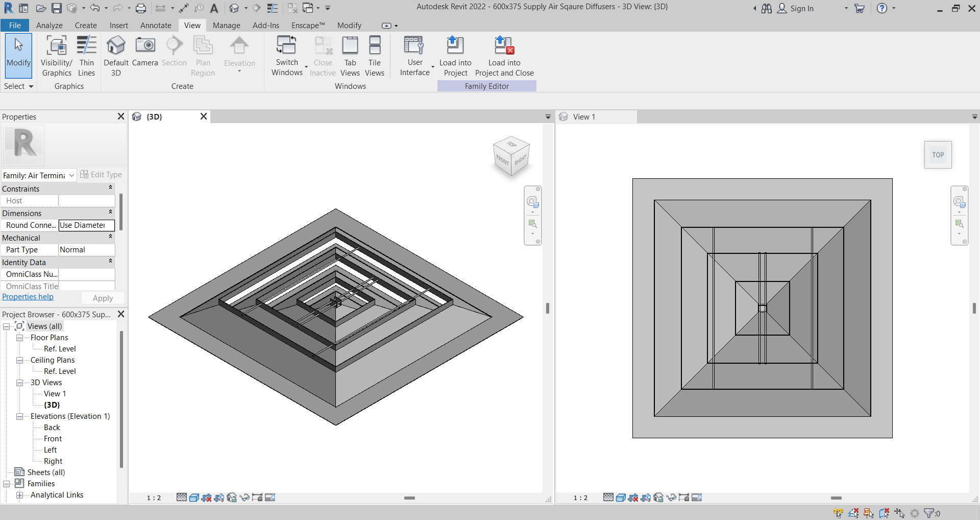Screen dimensions: 980x520
Task: Click the Print icon in quick access toolbar
Action: tap(141, 8)
